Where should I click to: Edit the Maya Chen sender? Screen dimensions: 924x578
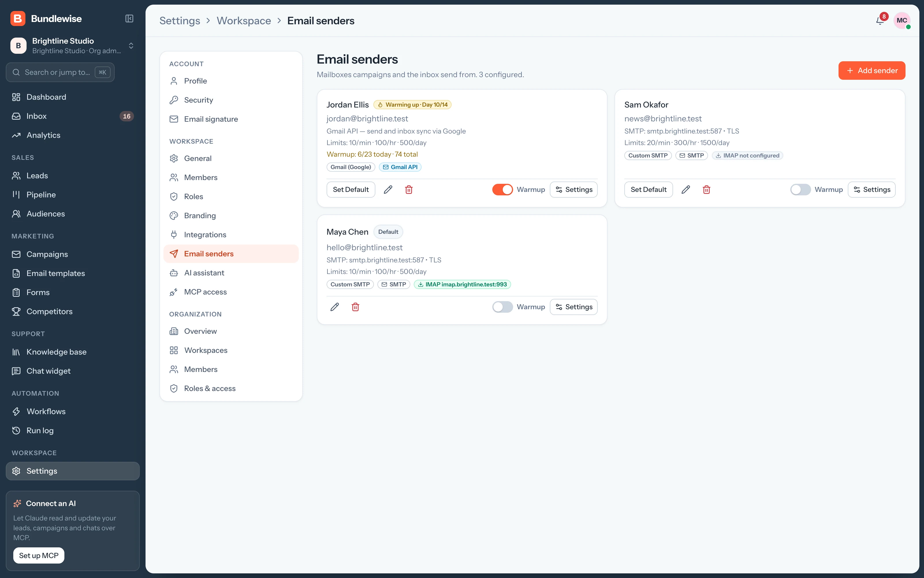tap(334, 307)
